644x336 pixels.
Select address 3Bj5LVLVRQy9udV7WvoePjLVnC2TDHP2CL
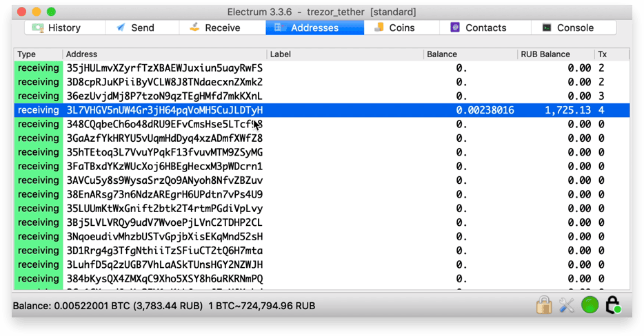[x=164, y=222]
